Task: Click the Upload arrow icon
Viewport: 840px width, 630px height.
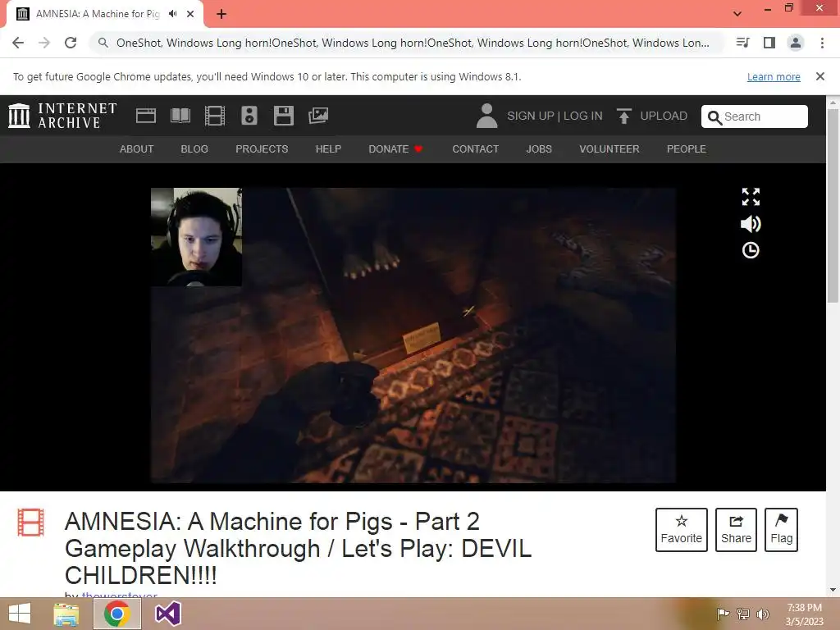Action: 623,116
